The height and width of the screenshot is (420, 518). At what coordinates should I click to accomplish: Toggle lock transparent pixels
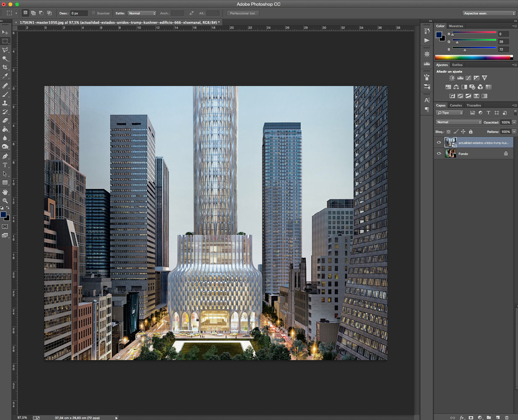pos(448,132)
